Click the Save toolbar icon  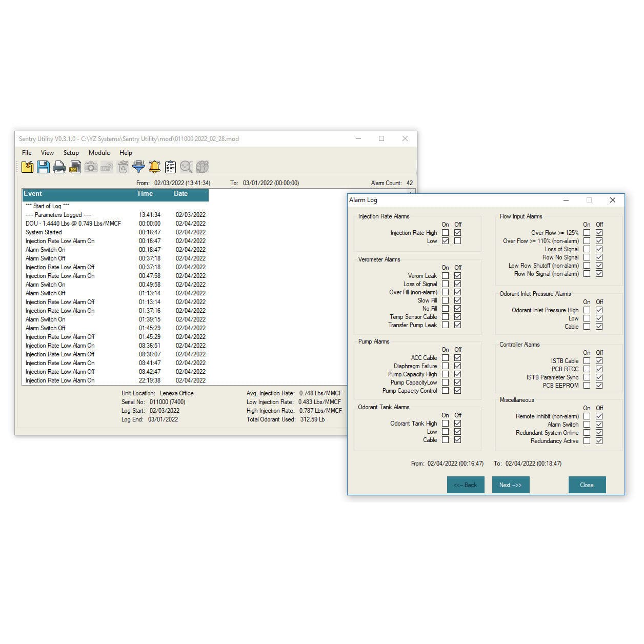tap(44, 167)
